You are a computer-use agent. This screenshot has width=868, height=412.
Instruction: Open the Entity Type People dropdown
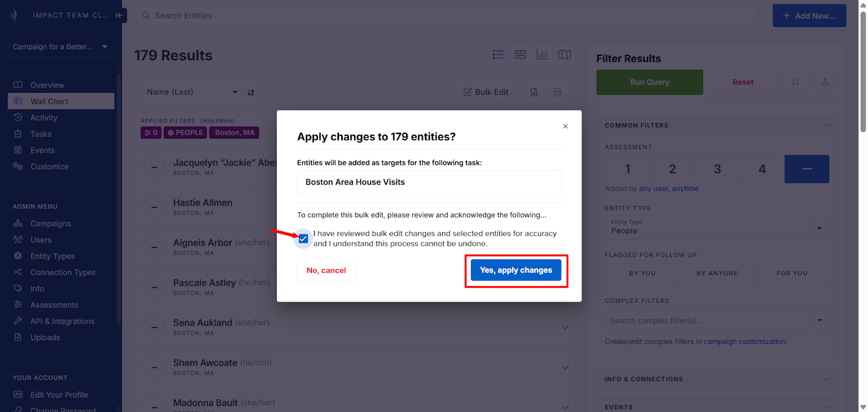(717, 227)
